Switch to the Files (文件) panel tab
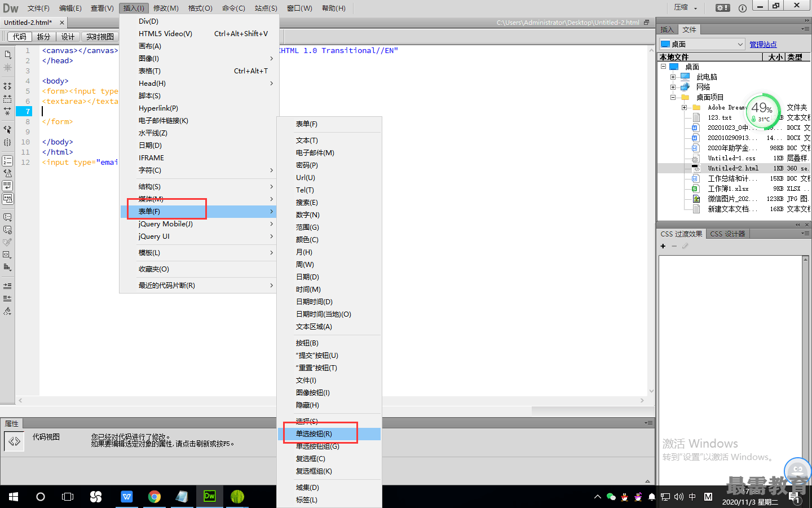Screen dimensions: 812x508 pyautogui.click(x=689, y=29)
